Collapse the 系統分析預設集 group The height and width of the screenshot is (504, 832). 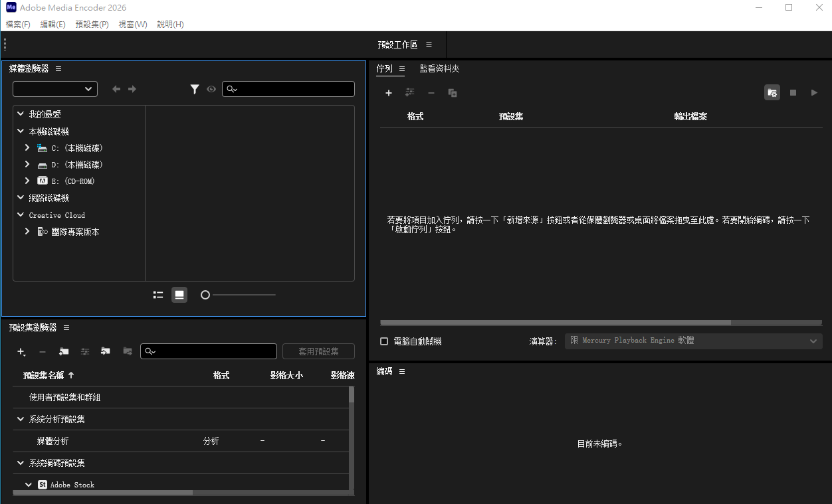click(20, 419)
